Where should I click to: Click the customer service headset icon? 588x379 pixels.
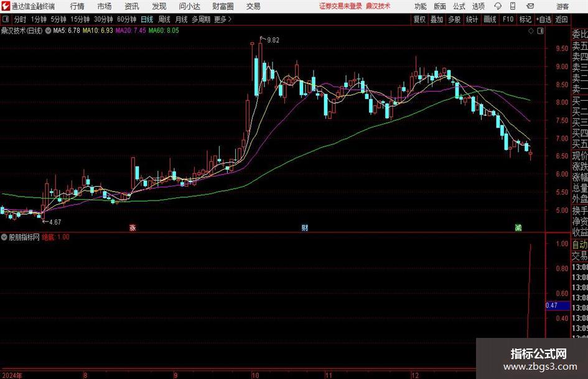tap(498, 6)
